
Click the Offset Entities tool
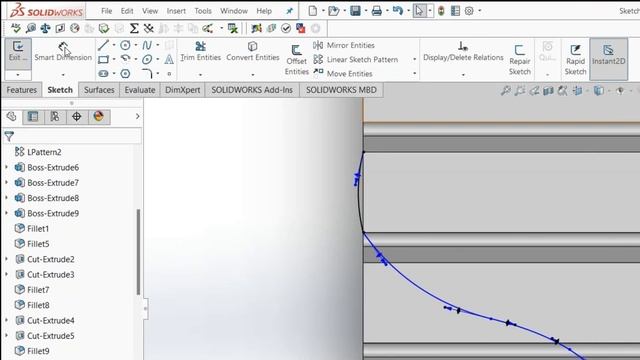point(296,60)
